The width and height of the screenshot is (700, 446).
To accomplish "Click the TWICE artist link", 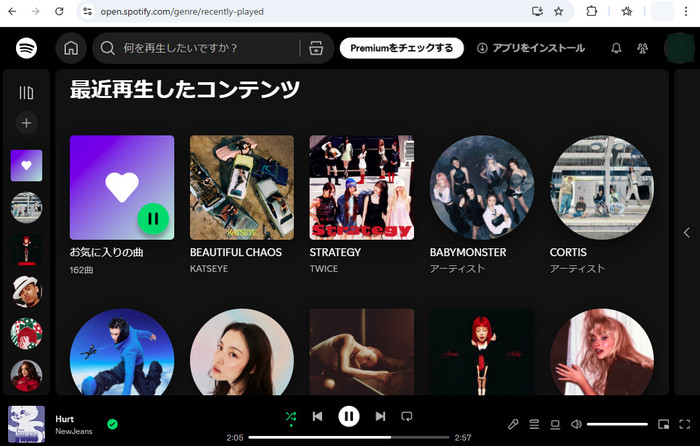I will (324, 269).
